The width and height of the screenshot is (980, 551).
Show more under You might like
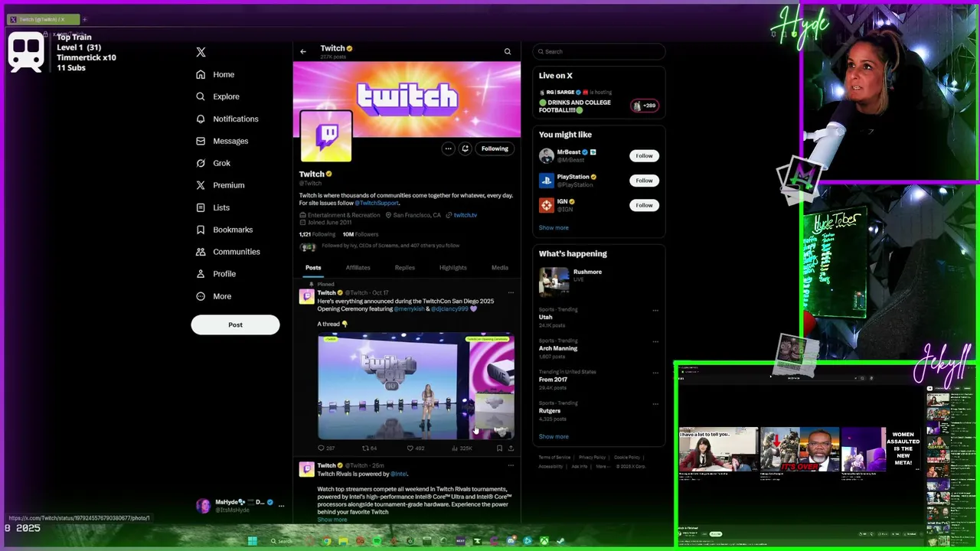click(554, 227)
